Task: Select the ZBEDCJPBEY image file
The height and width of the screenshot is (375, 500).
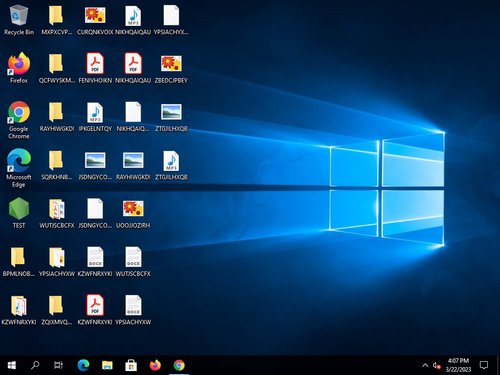Action: coord(171,68)
